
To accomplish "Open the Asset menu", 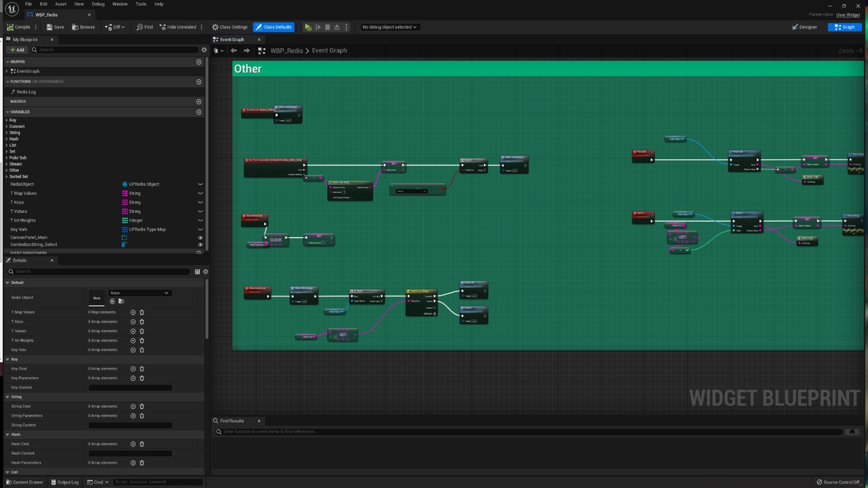I will pyautogui.click(x=60, y=4).
